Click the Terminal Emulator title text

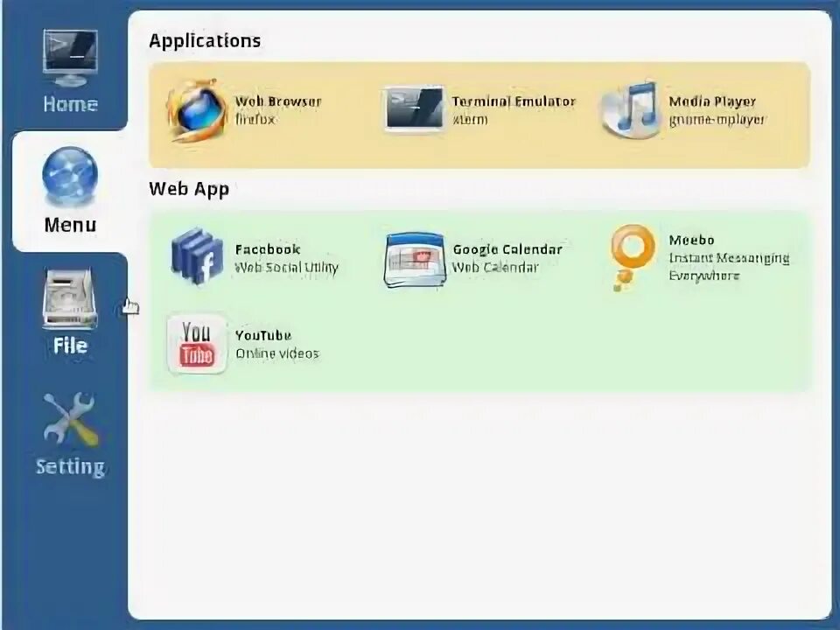(514, 101)
